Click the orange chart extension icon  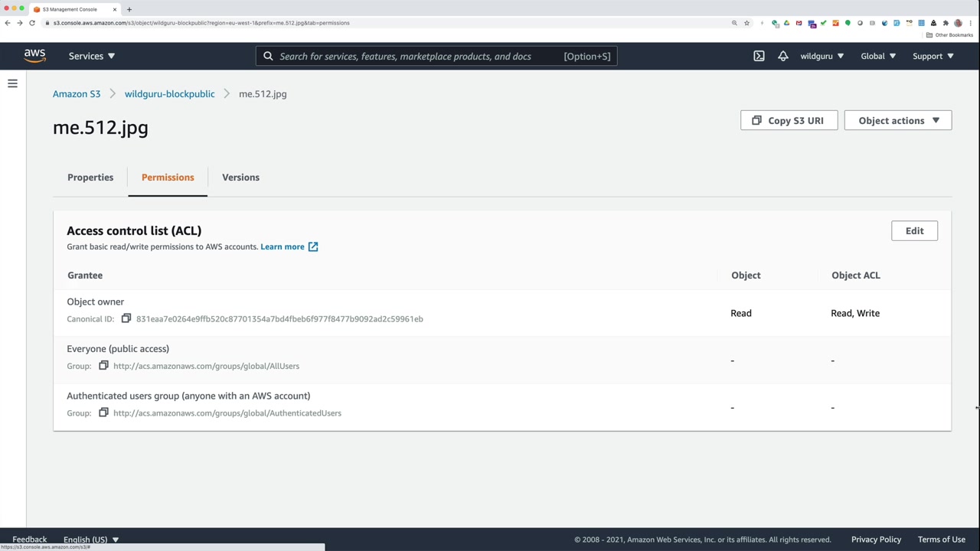[x=835, y=23]
